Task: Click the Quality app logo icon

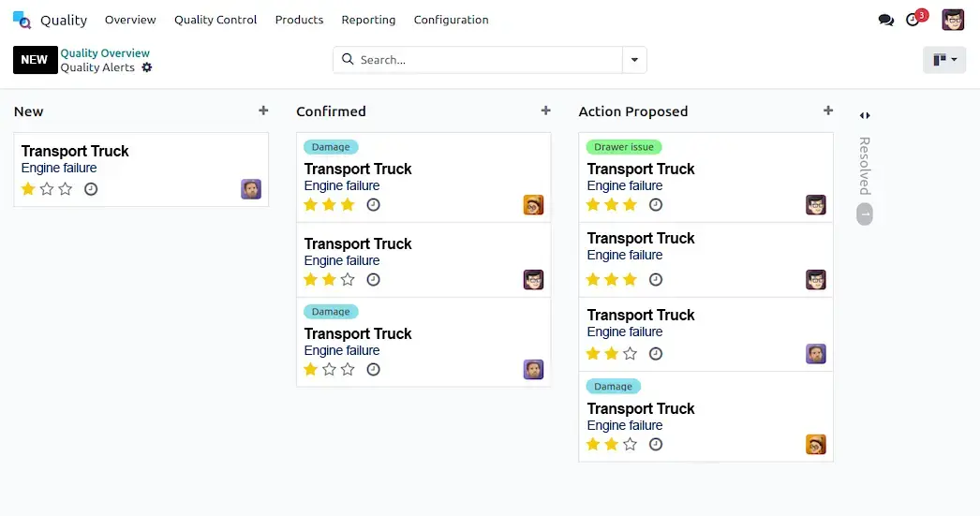Action: pos(22,20)
